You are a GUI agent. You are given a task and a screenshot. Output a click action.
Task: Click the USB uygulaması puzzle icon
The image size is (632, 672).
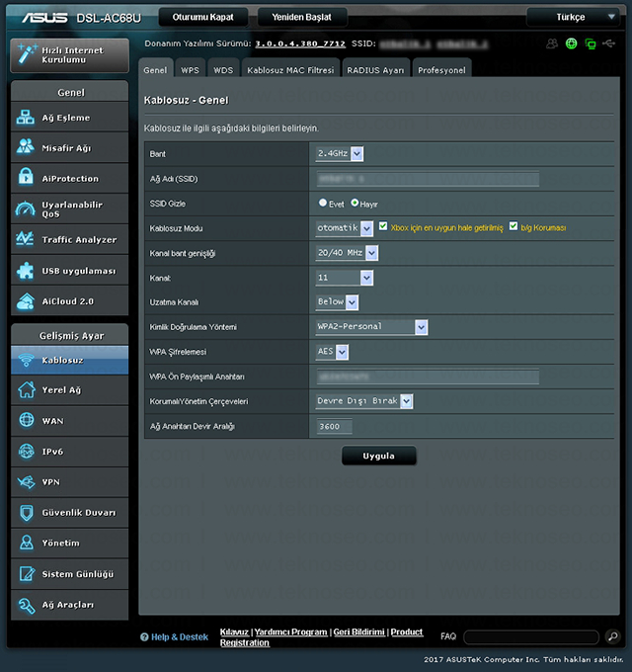click(26, 270)
